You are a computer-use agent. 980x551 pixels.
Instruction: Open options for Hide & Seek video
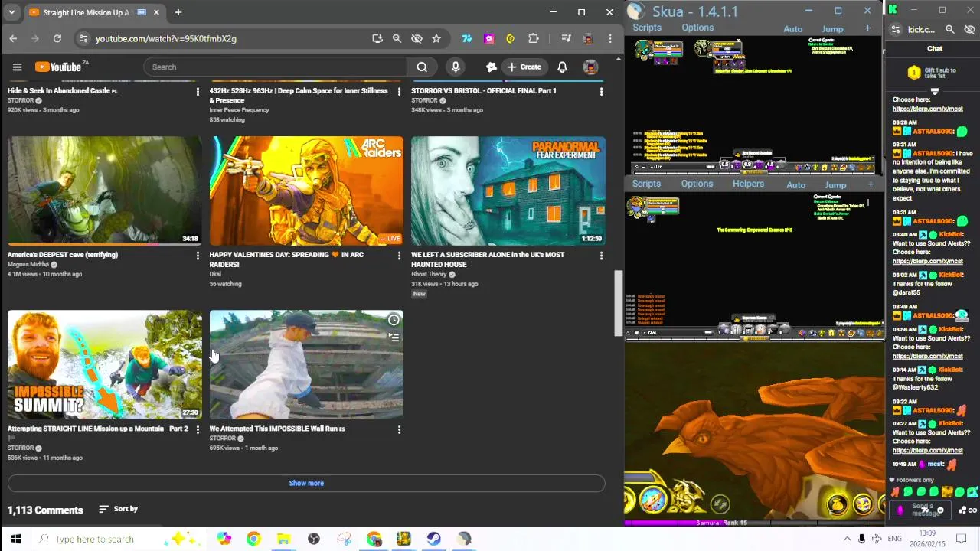[x=198, y=92]
